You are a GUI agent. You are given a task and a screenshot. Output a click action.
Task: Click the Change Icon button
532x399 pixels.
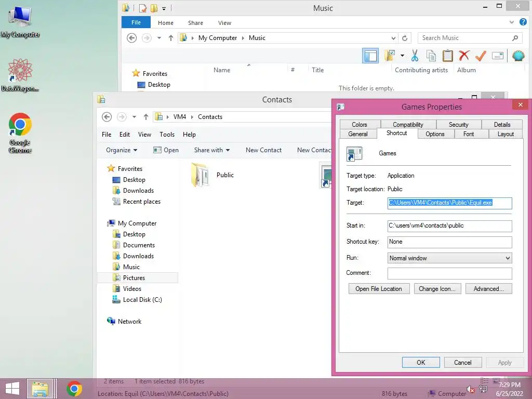point(437,289)
